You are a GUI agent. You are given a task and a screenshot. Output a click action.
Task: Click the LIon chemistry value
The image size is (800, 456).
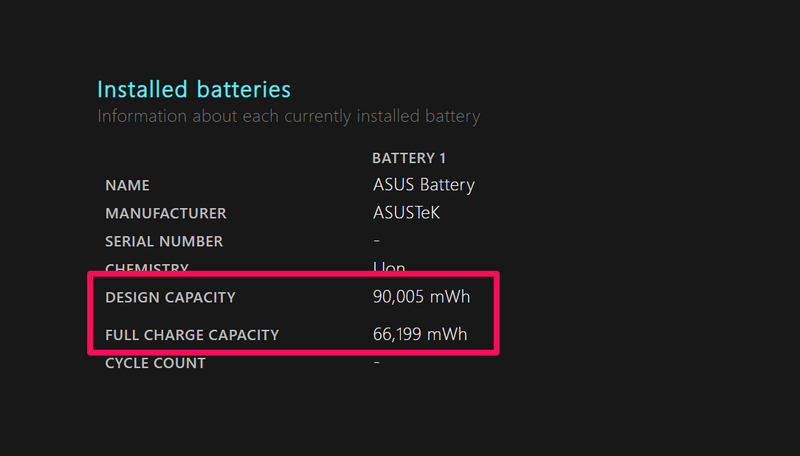389,267
